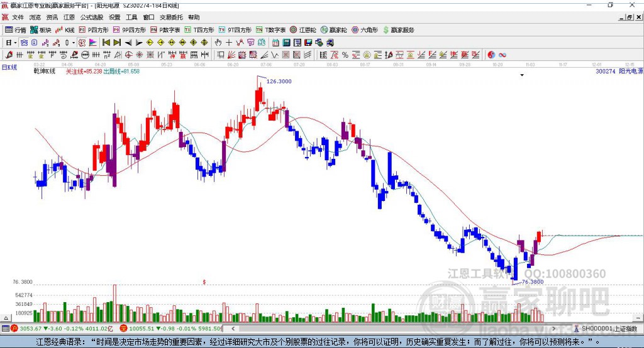Open the 江恩 menu
This screenshot has height=348, width=644.
click(69, 17)
